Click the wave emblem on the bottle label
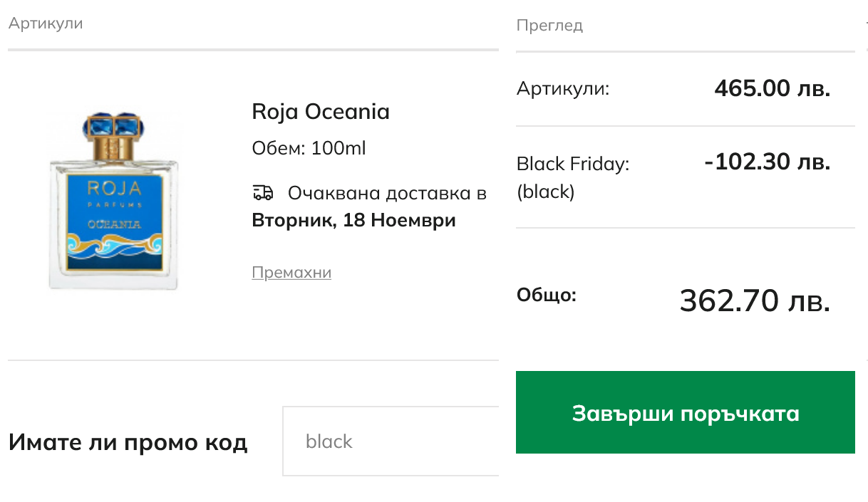This screenshot has height=502, width=868. tap(113, 246)
